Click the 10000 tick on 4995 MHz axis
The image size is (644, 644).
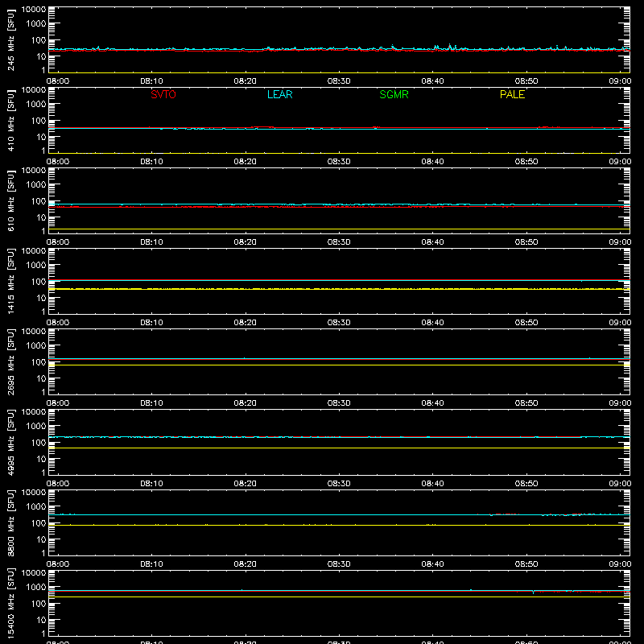(x=34, y=412)
